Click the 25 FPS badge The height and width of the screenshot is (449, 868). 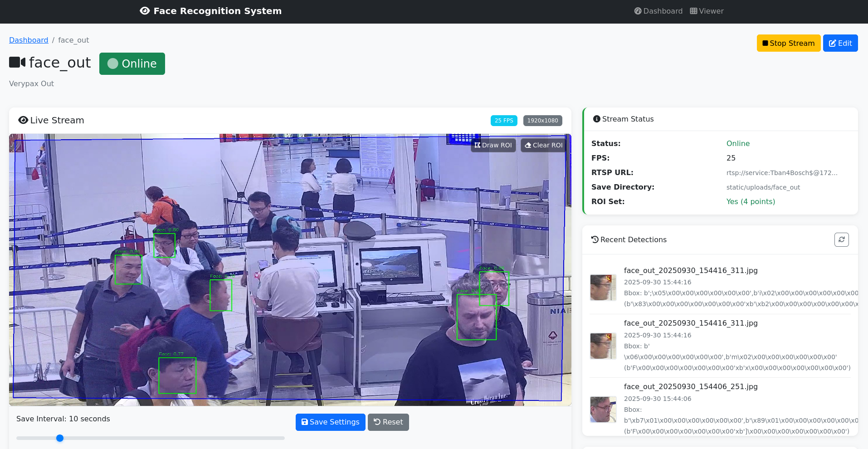504,121
